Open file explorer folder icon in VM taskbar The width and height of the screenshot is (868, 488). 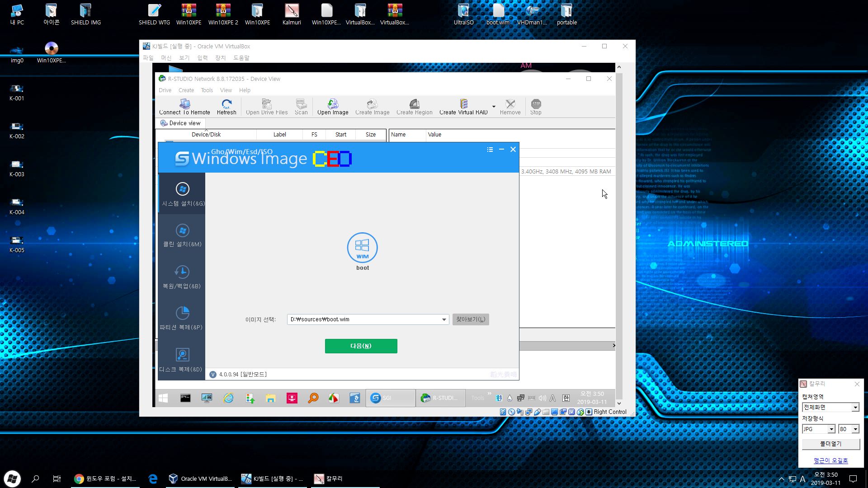[x=271, y=398]
